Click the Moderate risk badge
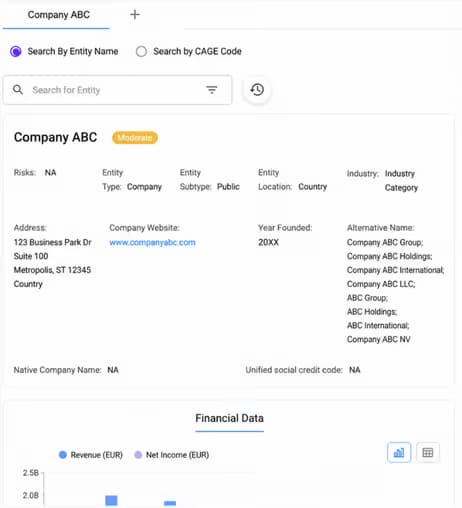The image size is (462, 508). click(135, 138)
